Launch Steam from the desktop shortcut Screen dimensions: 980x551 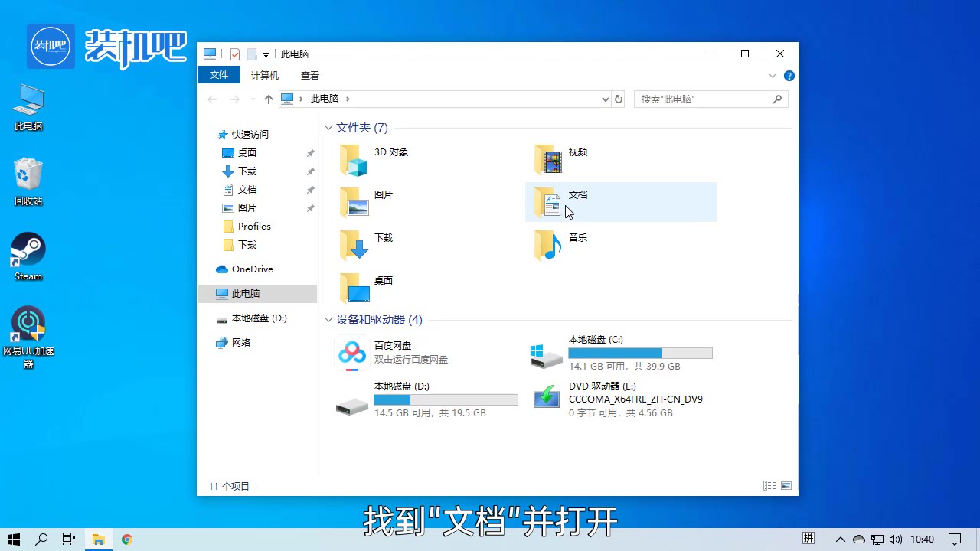pos(28,250)
